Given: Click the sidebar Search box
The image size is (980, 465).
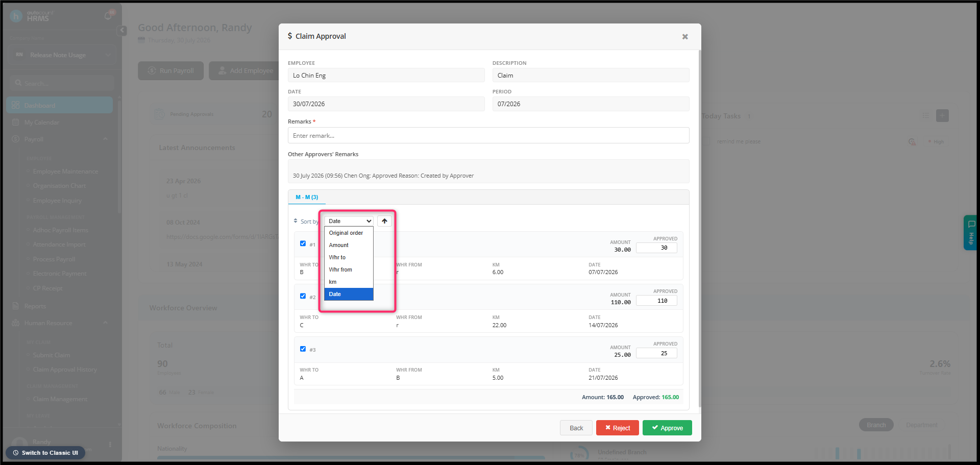Looking at the screenshot, I should (62, 83).
